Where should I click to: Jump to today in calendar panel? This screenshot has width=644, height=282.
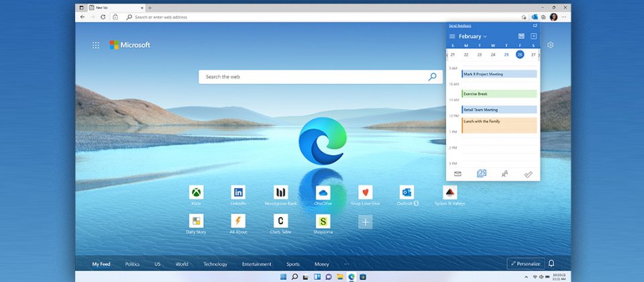click(x=521, y=36)
